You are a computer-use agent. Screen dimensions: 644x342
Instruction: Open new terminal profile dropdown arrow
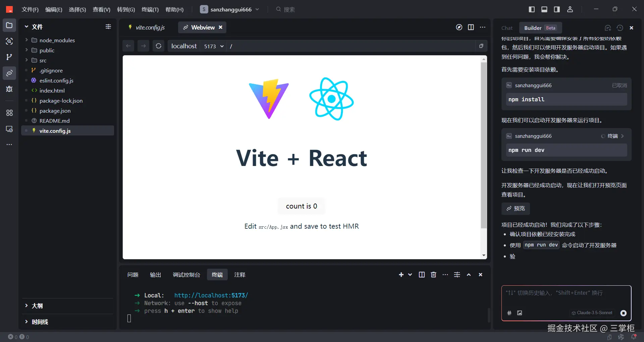(410, 275)
